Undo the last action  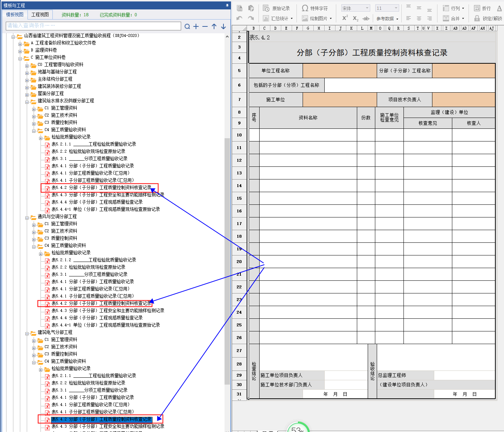pos(239,18)
